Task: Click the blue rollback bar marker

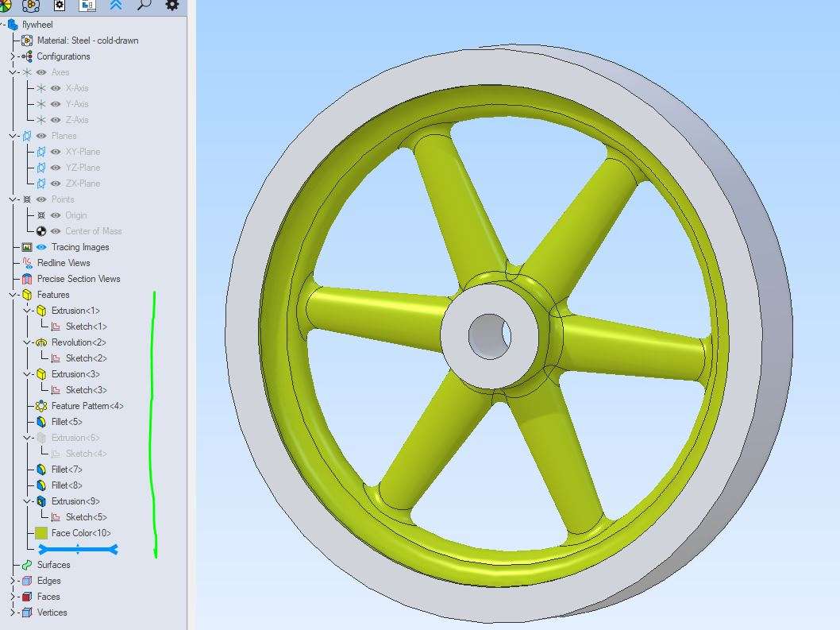Action: (x=79, y=549)
